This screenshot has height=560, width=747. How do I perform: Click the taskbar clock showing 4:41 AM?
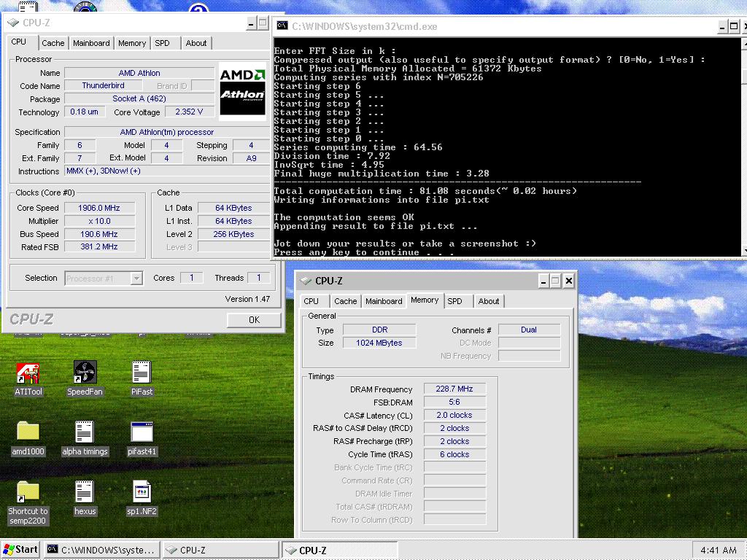point(719,551)
